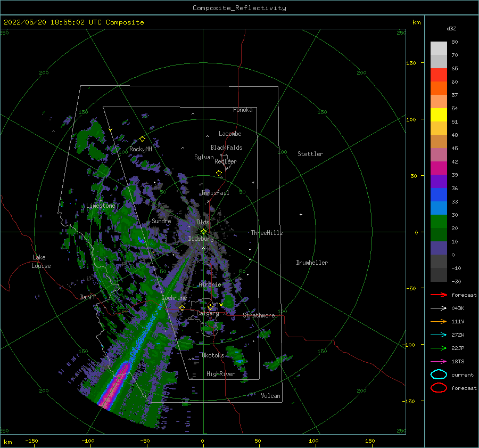The height and width of the screenshot is (448, 479).
Task: Click the dBZ legend heading
Action: pos(451,28)
